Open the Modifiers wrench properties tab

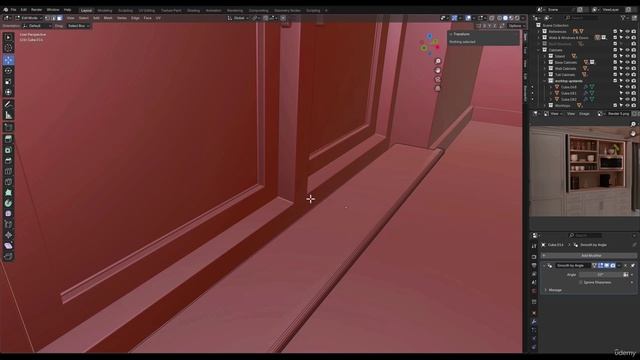click(x=534, y=322)
